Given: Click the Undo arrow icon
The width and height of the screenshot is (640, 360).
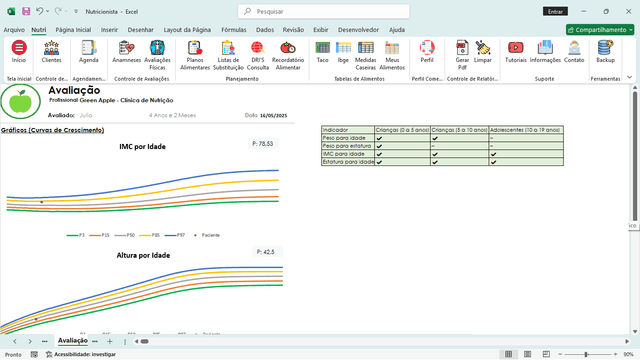Looking at the screenshot, I should (39, 11).
